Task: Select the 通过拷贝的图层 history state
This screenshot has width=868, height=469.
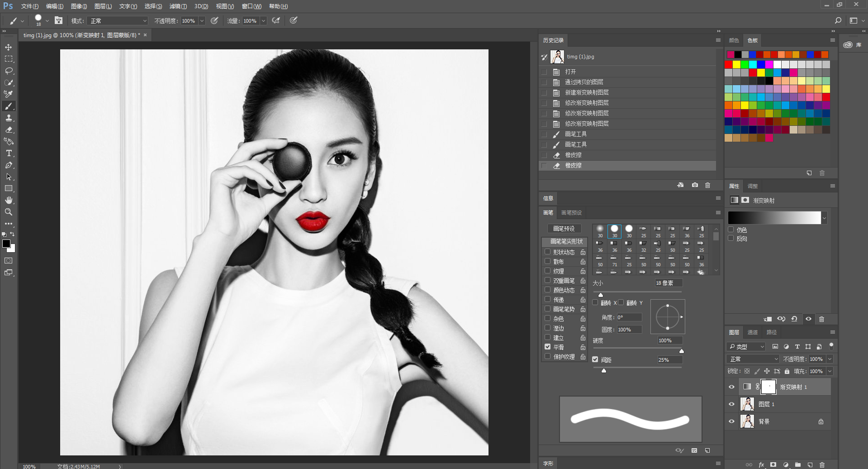Action: click(x=584, y=82)
